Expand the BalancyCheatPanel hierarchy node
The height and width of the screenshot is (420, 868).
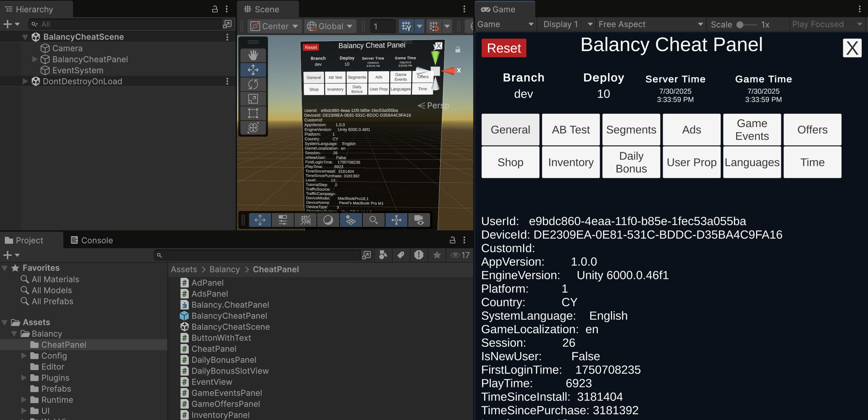[35, 59]
